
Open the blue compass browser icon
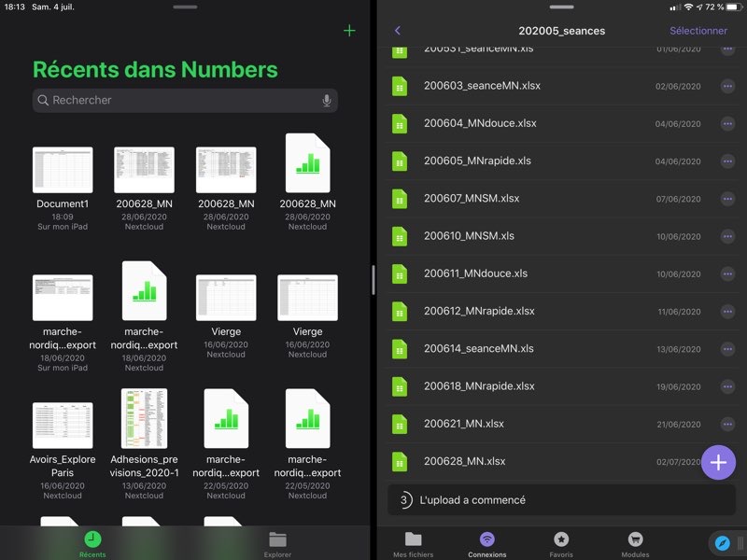(722, 542)
